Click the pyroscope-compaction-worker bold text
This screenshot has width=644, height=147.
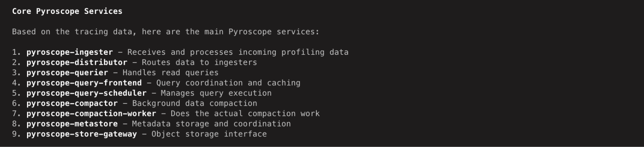click(x=91, y=113)
